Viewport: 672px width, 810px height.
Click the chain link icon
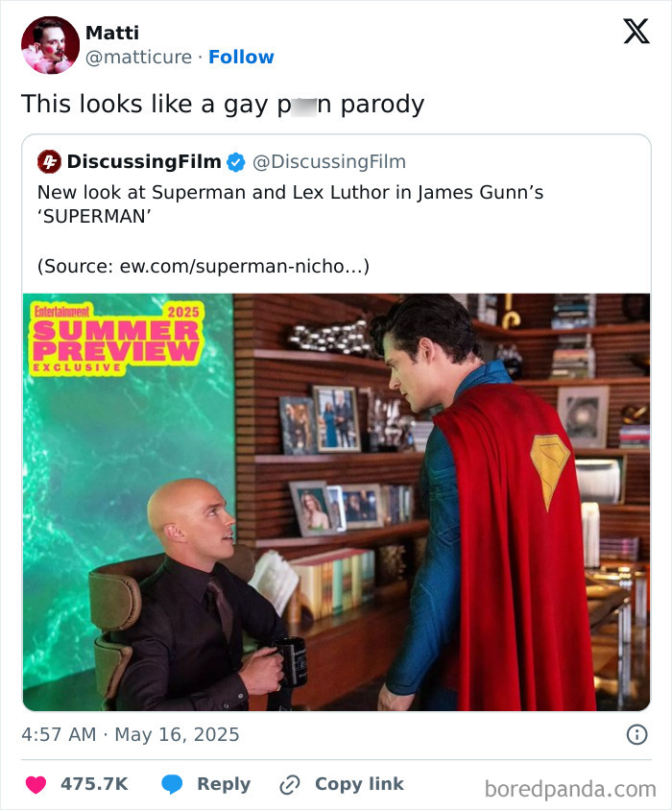pos(290,785)
